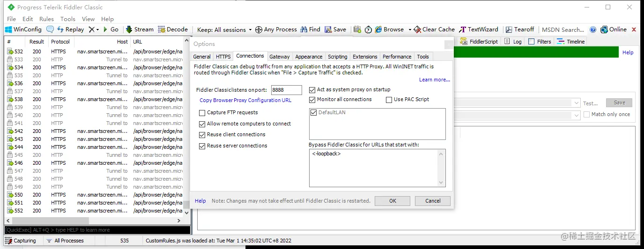Click the MSDN Search field
Image resolution: width=644 pixels, height=249 pixels.
tap(563, 29)
